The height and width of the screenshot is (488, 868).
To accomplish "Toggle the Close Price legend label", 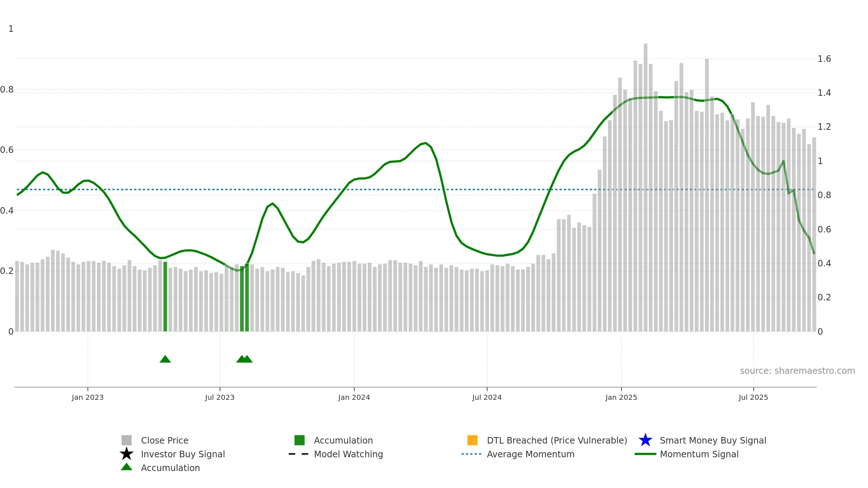I will [x=165, y=440].
